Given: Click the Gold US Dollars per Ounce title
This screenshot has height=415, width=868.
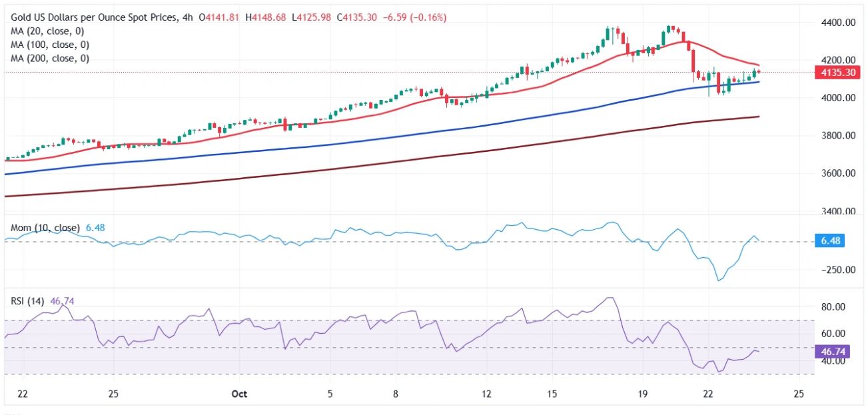Looking at the screenshot, I should click(x=93, y=18).
